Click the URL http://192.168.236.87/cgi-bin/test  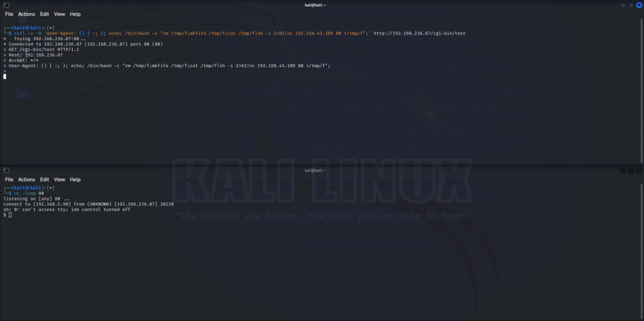[419, 33]
